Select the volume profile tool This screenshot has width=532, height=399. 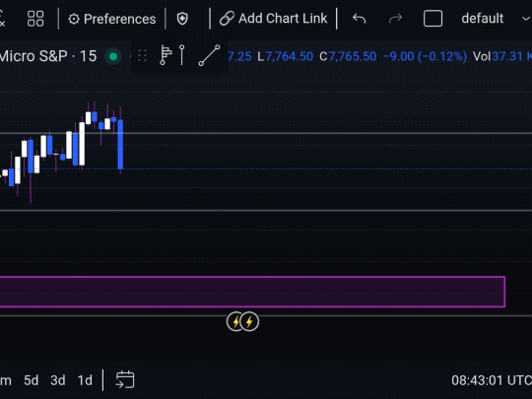(166, 55)
